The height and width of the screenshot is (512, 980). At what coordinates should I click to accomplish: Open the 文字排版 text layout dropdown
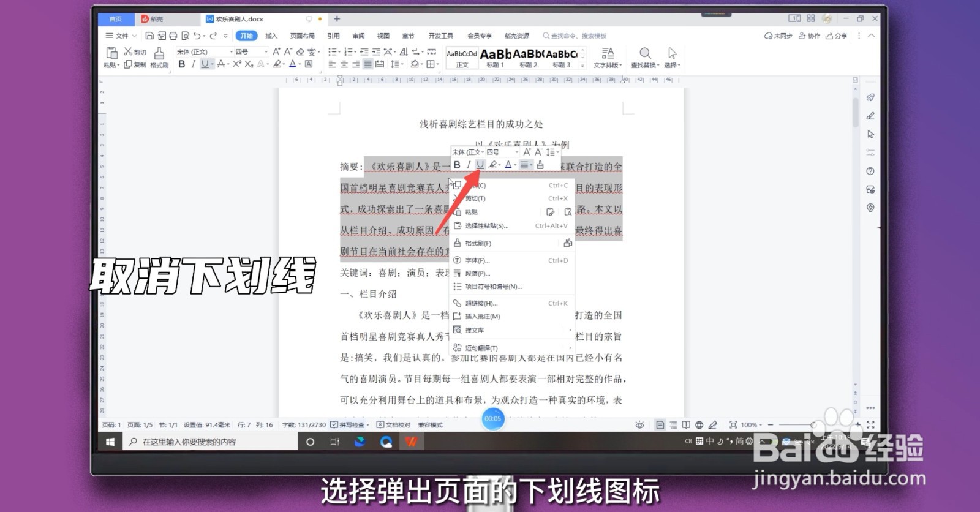coord(608,58)
